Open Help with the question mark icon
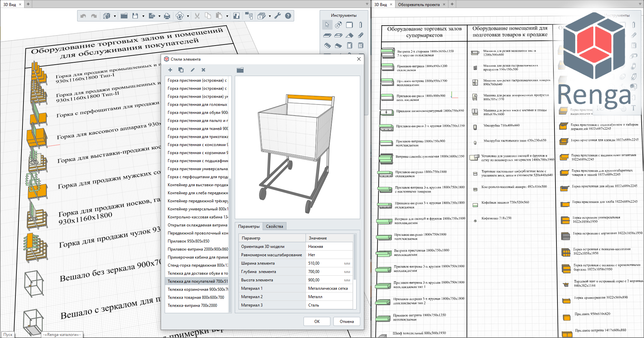The image size is (644, 338). [288, 16]
